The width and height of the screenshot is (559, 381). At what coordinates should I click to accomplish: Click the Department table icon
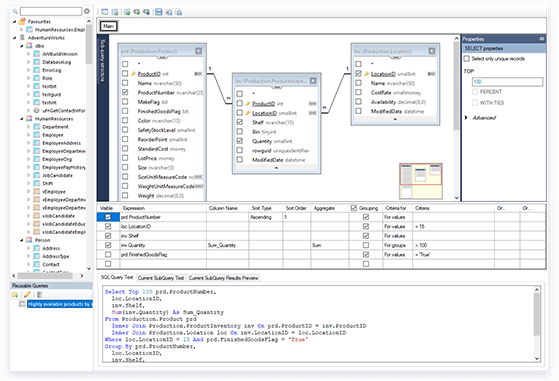[x=37, y=127]
